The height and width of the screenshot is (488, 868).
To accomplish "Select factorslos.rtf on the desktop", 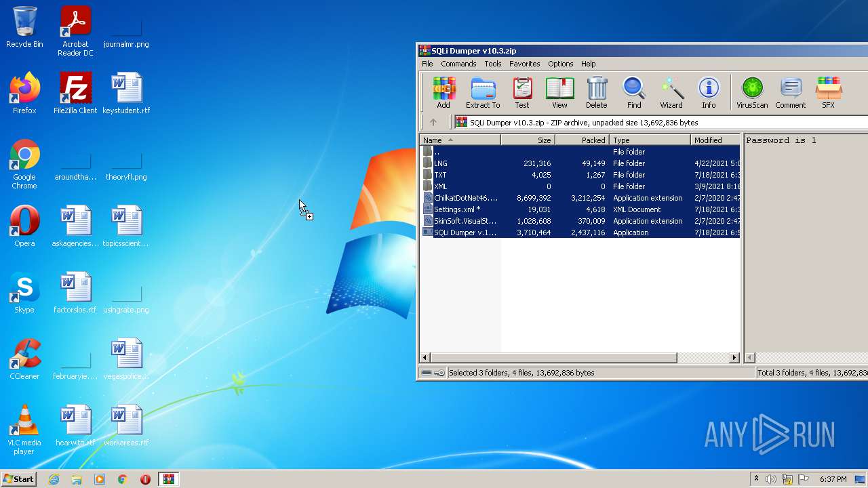I will [75, 293].
